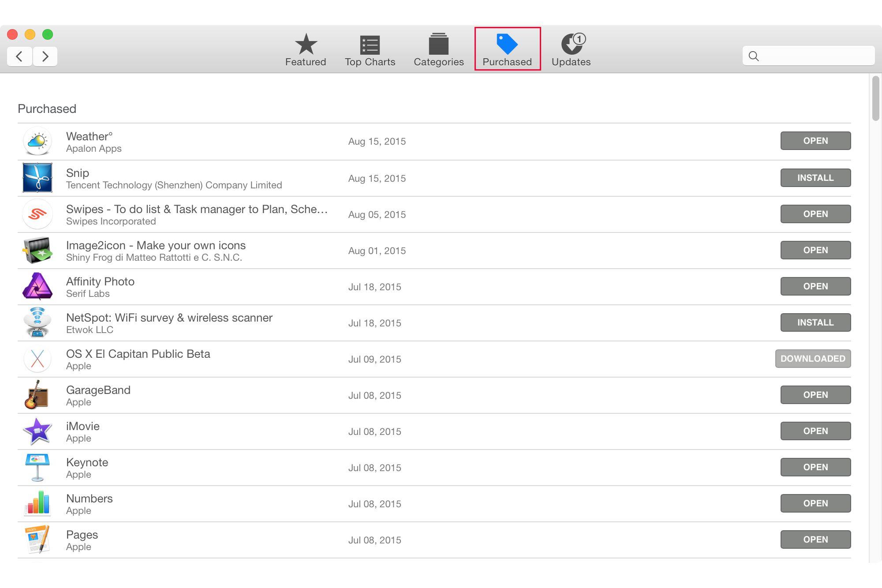Click the Keynote title
Viewport: 882px width, 588px height.
pos(87,462)
